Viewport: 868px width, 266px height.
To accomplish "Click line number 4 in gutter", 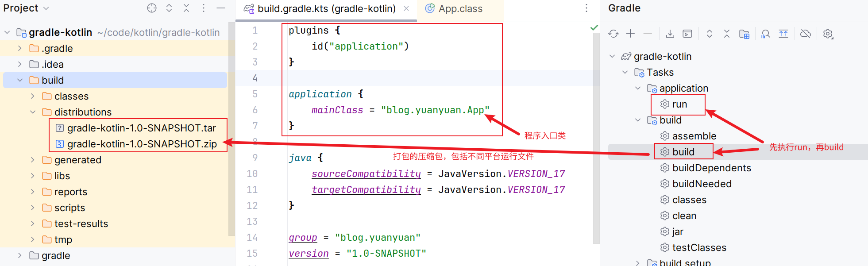I will pos(255,78).
